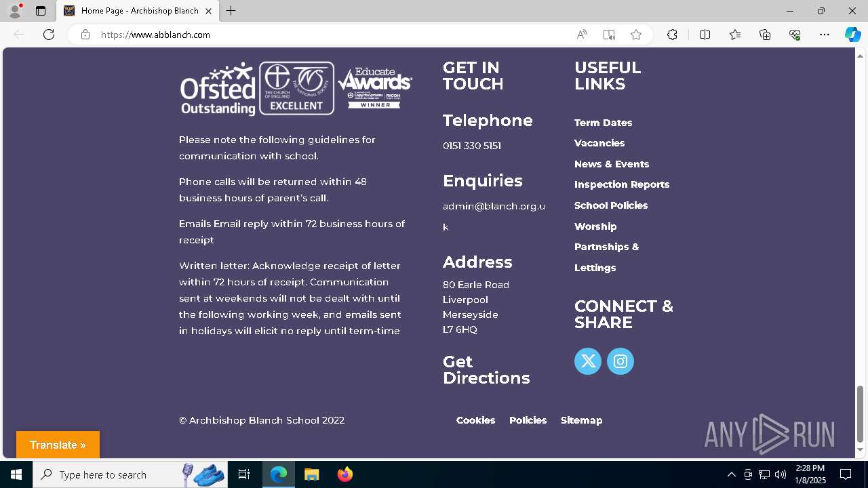The height and width of the screenshot is (488, 868).
Task: Add this page to favorites
Action: tap(636, 35)
